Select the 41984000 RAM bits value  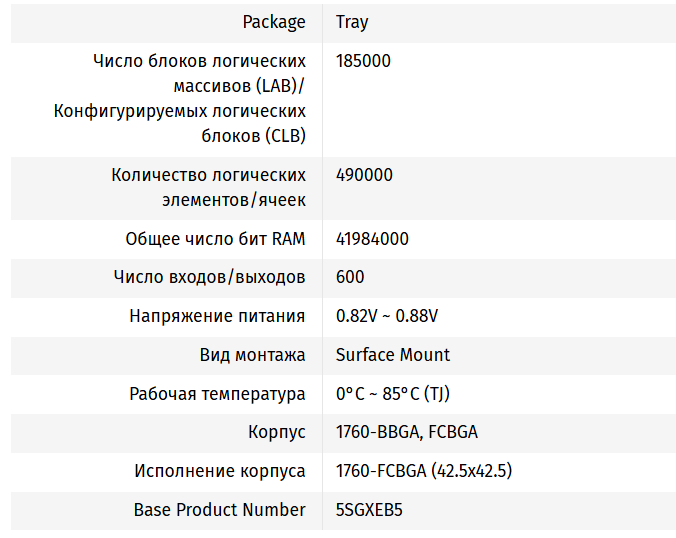click(372, 239)
